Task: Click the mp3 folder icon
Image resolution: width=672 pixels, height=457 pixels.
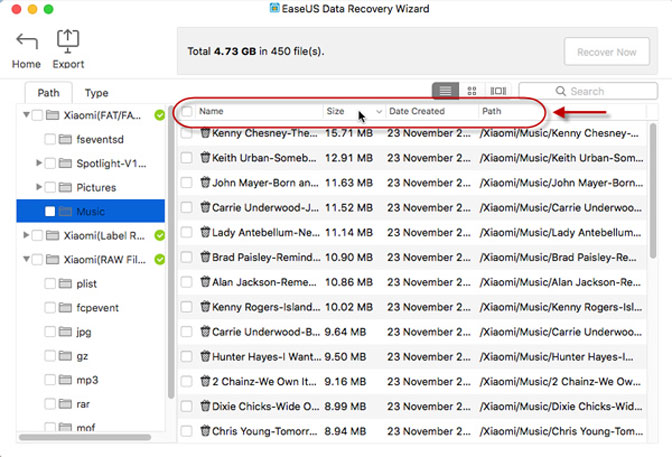Action: tap(65, 380)
